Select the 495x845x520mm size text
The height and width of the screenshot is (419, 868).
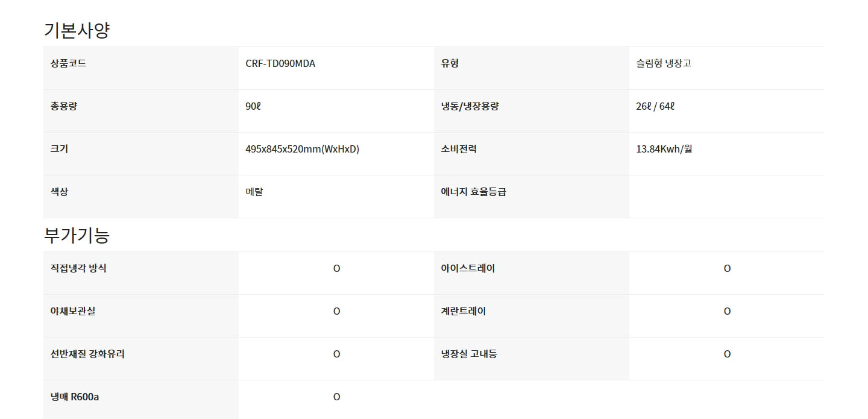[x=302, y=149]
